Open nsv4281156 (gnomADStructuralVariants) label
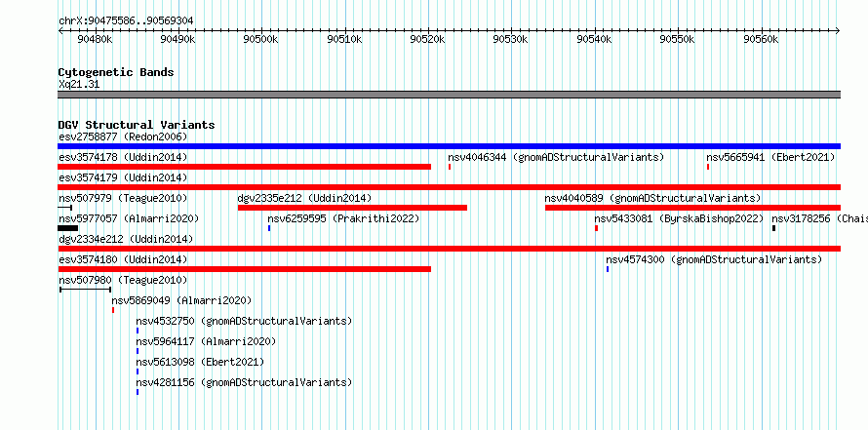This screenshot has width=868, height=430. click(x=244, y=382)
